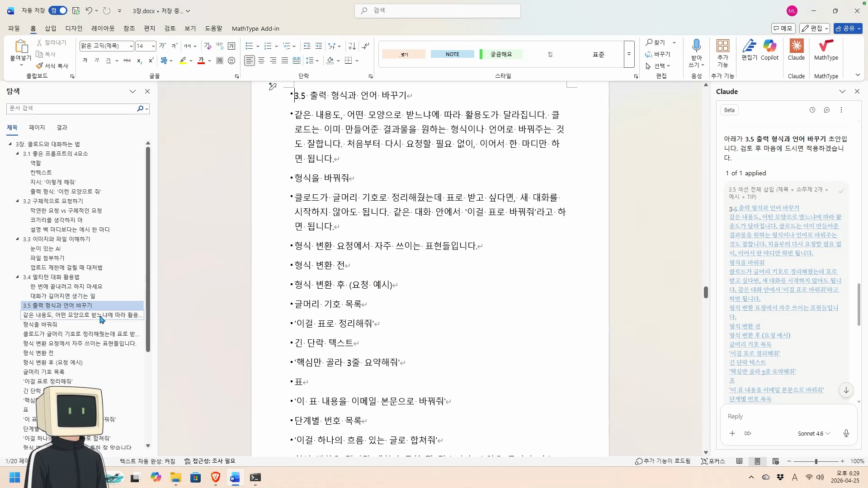Click the yellow text highlight color icon
Screen dimensions: 868x488
coord(183,61)
